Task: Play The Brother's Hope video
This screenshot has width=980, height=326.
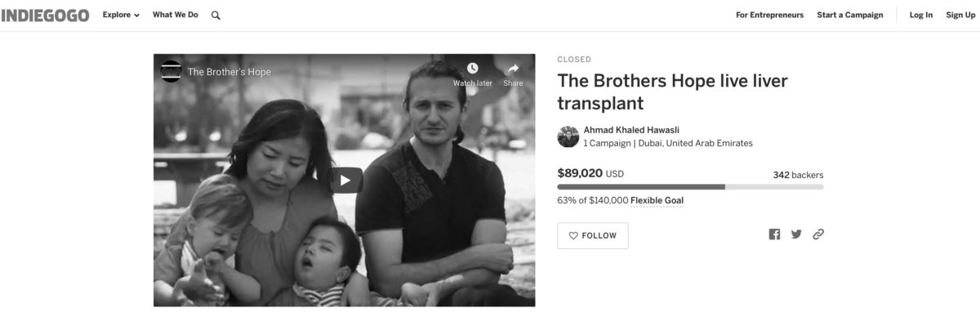Action: point(345,181)
